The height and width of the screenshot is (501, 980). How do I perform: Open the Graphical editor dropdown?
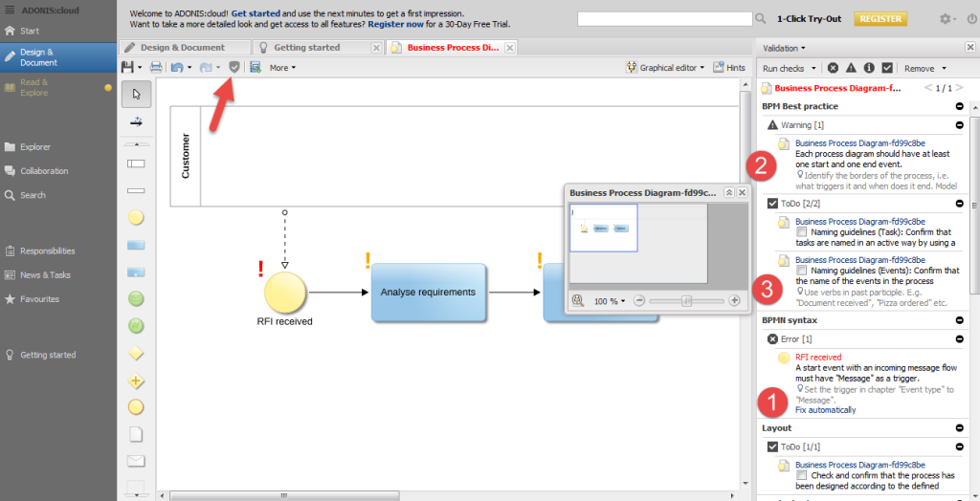666,68
